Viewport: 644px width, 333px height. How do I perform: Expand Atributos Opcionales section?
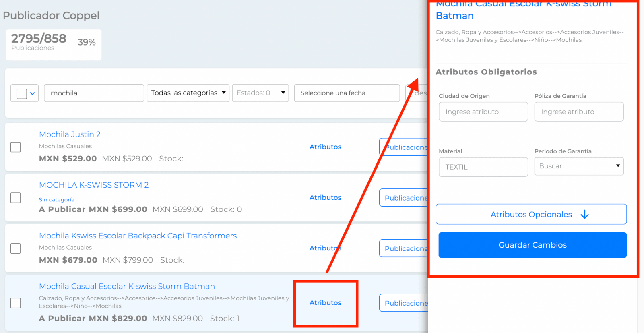(x=531, y=214)
